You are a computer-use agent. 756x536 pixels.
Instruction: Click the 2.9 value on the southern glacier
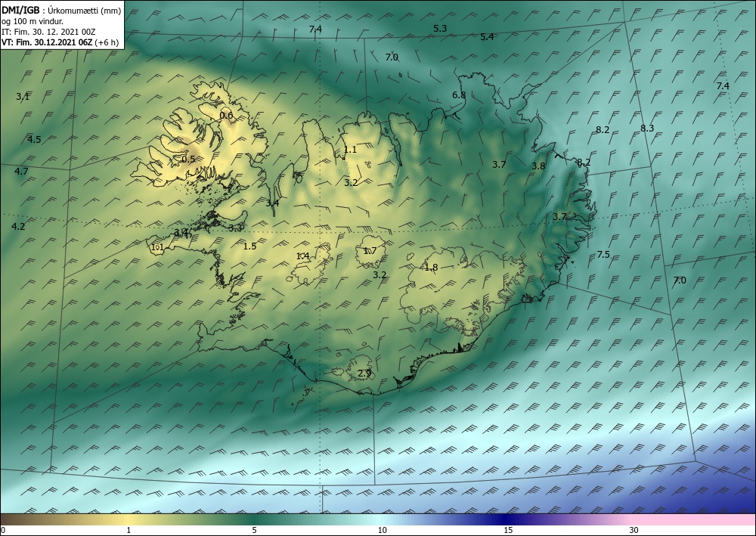click(365, 373)
